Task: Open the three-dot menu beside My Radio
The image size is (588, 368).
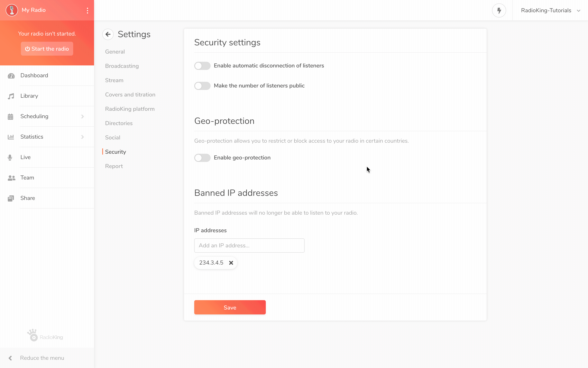Action: tap(87, 10)
